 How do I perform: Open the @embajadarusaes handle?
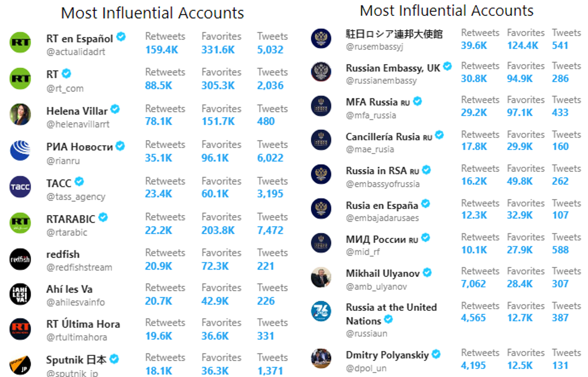pos(382,218)
